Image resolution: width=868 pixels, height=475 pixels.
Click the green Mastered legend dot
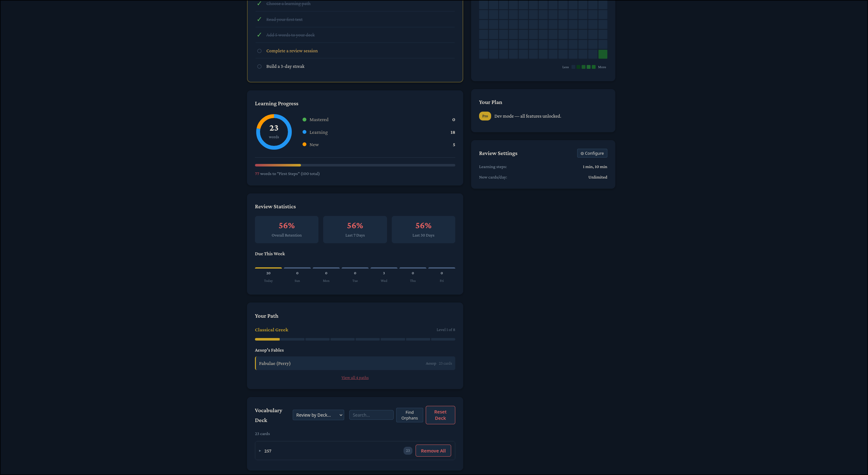pos(304,120)
